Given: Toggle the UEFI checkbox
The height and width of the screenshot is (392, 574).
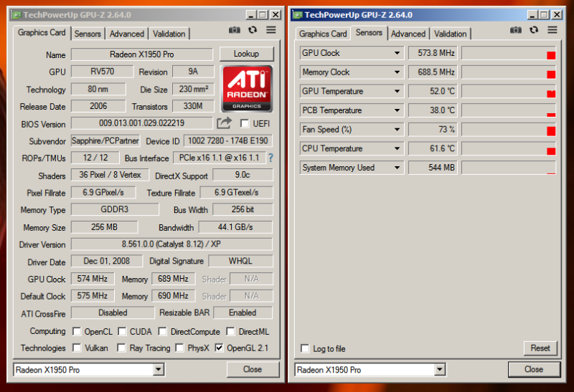Looking at the screenshot, I should [x=245, y=123].
